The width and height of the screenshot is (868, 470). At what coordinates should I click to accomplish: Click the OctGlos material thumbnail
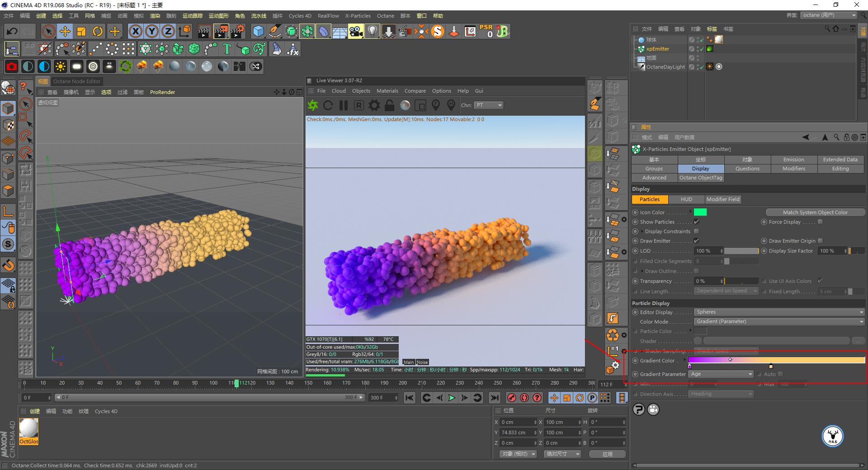point(28,428)
